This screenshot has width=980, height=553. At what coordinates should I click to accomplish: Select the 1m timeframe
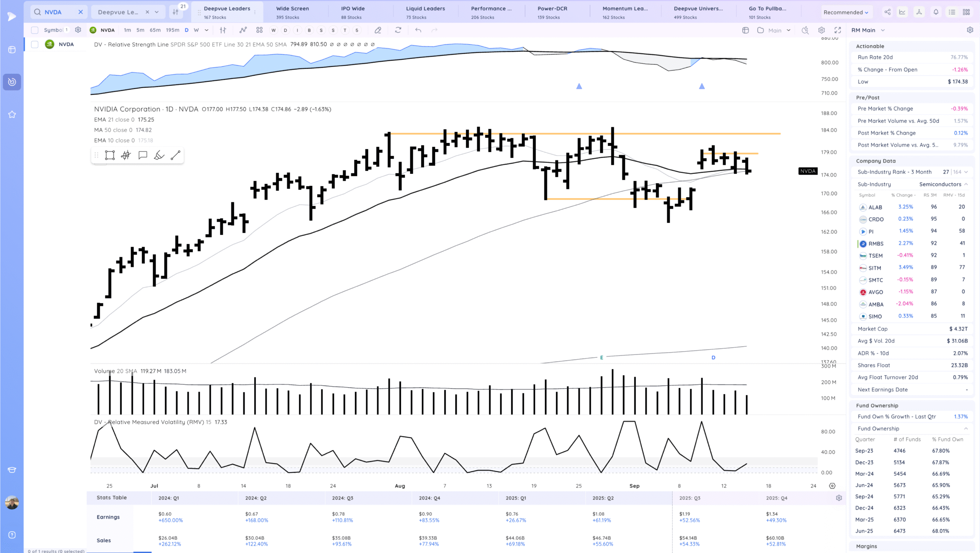click(127, 30)
